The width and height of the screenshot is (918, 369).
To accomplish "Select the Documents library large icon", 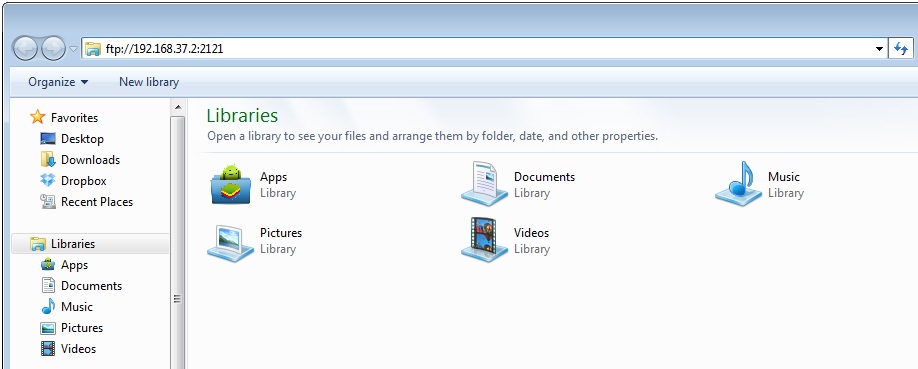I will click(484, 183).
